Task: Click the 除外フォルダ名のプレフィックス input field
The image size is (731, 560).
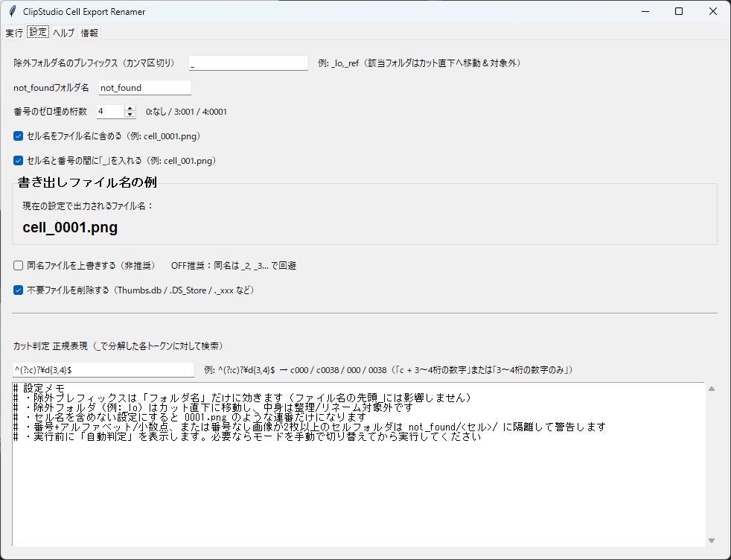Action: pyautogui.click(x=249, y=63)
